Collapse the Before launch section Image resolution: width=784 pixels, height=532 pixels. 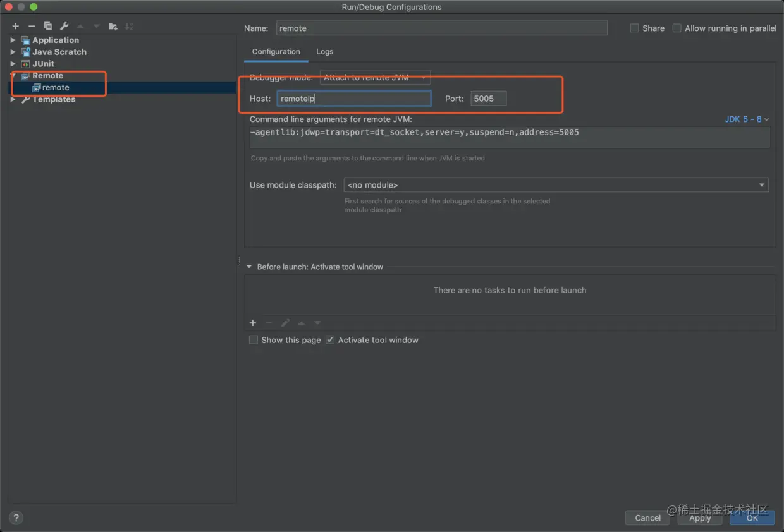(x=249, y=267)
